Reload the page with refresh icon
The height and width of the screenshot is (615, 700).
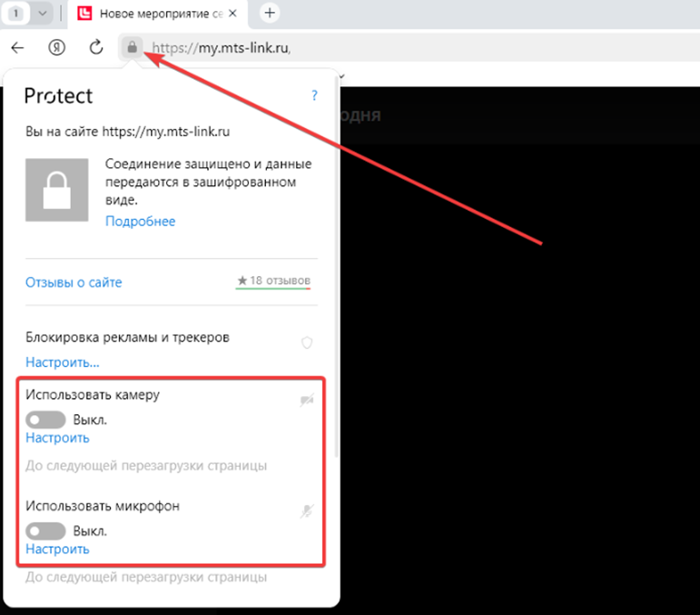coord(95,47)
